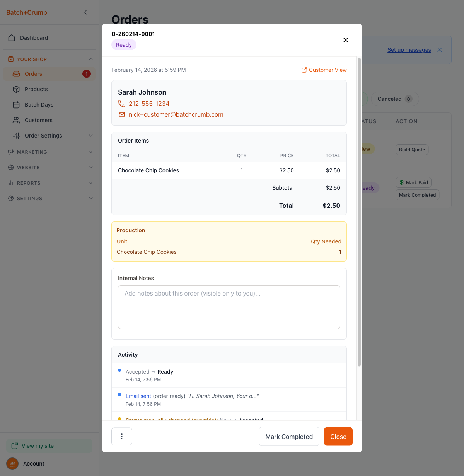Click into the Internal Notes text area
464x476 pixels.
tap(229, 307)
